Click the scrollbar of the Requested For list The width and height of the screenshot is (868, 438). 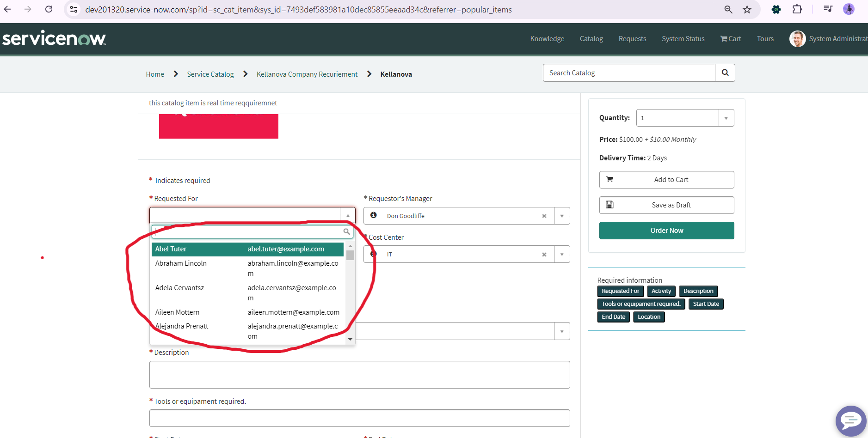click(350, 256)
